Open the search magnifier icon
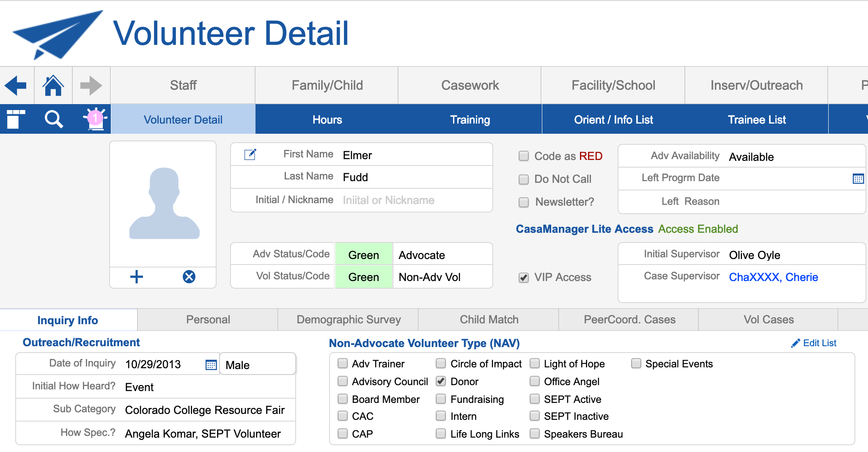Viewport: 868px width, 452px height. pyautogui.click(x=54, y=119)
